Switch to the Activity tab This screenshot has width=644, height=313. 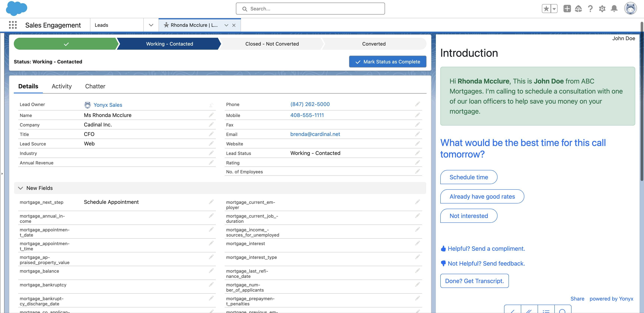(x=61, y=86)
